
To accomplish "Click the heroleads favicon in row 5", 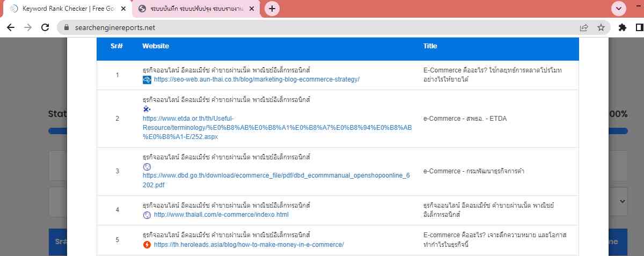I will pos(147,245).
